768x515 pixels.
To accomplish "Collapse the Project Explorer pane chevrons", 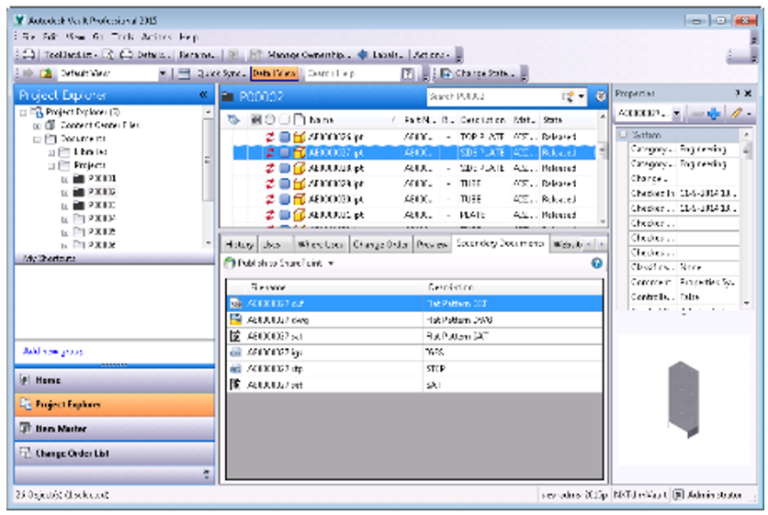I will [x=203, y=95].
